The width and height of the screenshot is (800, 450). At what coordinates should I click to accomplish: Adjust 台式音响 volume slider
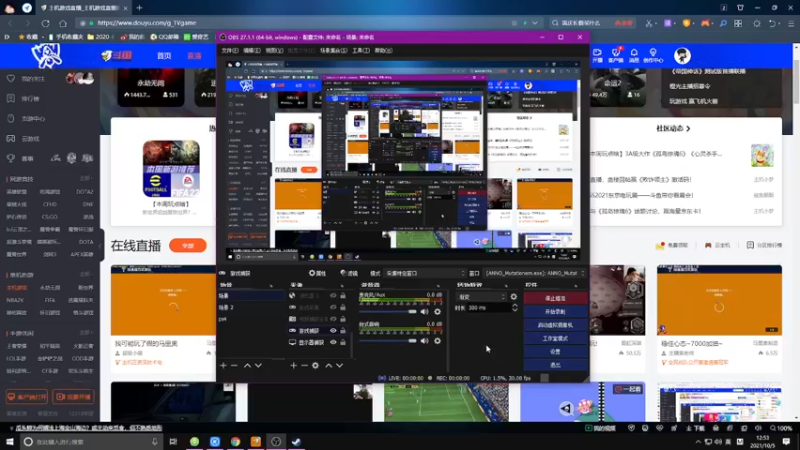[x=388, y=341]
